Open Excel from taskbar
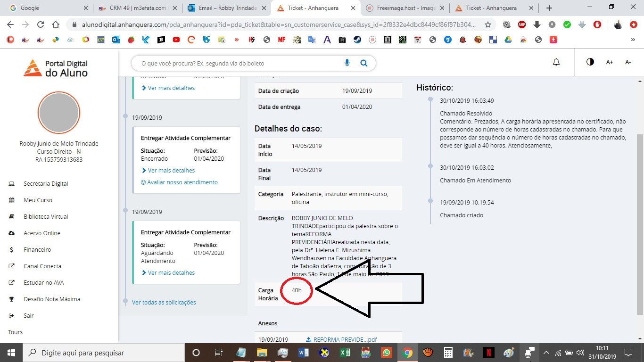The height and width of the screenshot is (362, 644). point(345,353)
